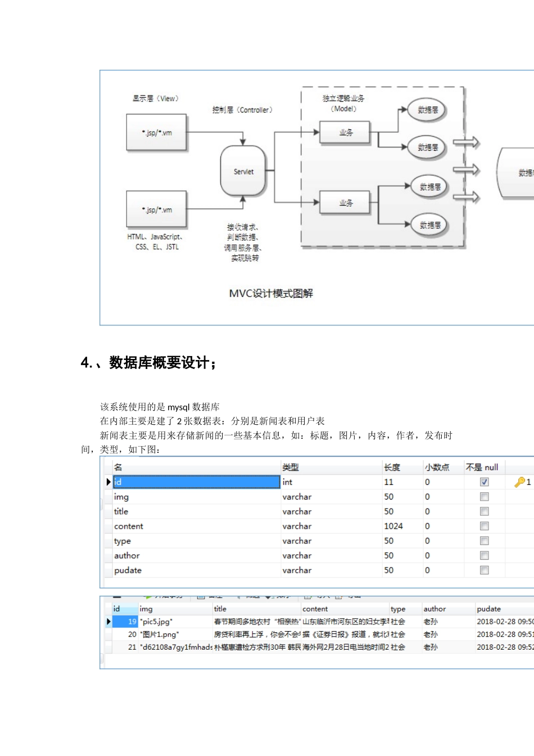The width and height of the screenshot is (534, 756).
Task: Click the "图片1.png" image cell
Action: (x=175, y=634)
